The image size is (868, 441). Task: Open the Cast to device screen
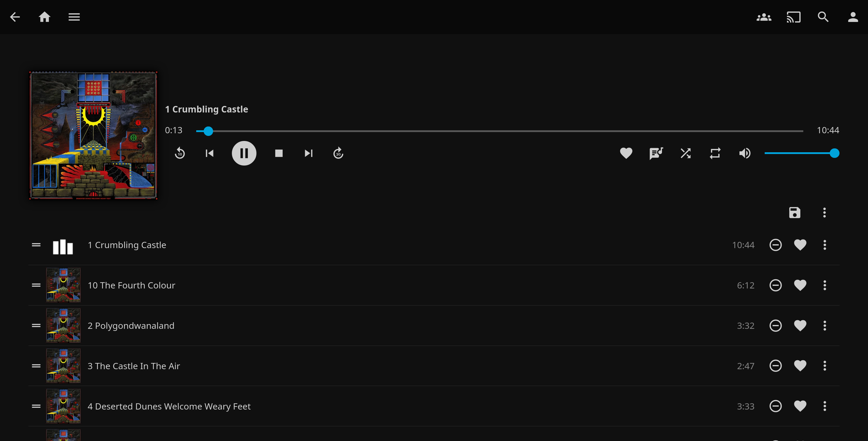[793, 17]
